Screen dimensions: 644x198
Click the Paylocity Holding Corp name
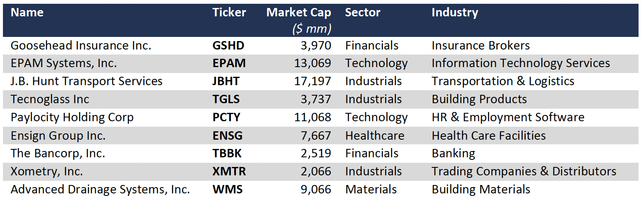72,117
